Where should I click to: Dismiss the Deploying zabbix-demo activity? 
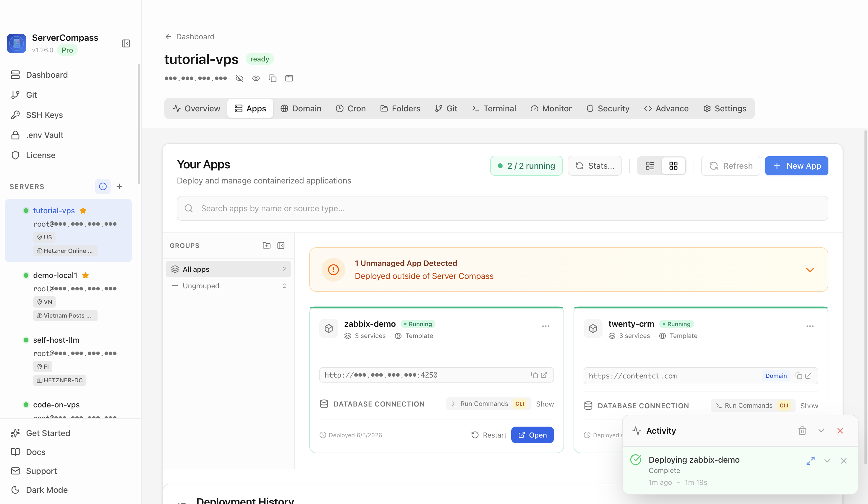tap(844, 461)
